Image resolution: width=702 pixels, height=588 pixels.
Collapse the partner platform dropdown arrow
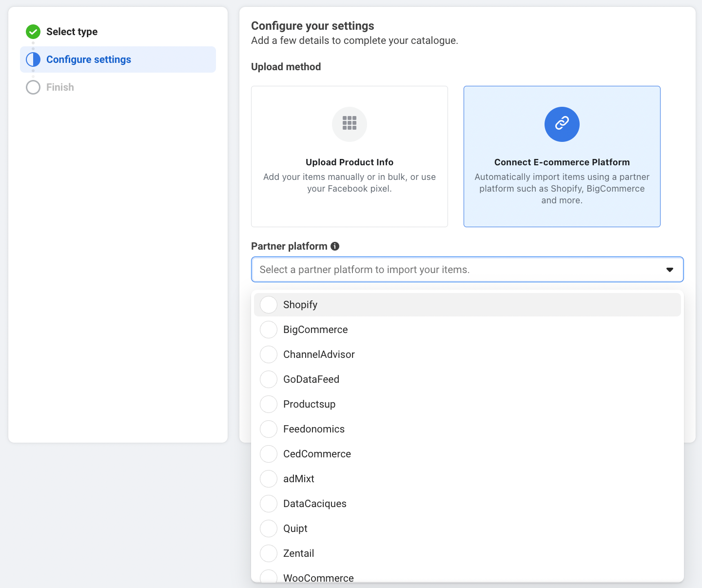(x=670, y=270)
